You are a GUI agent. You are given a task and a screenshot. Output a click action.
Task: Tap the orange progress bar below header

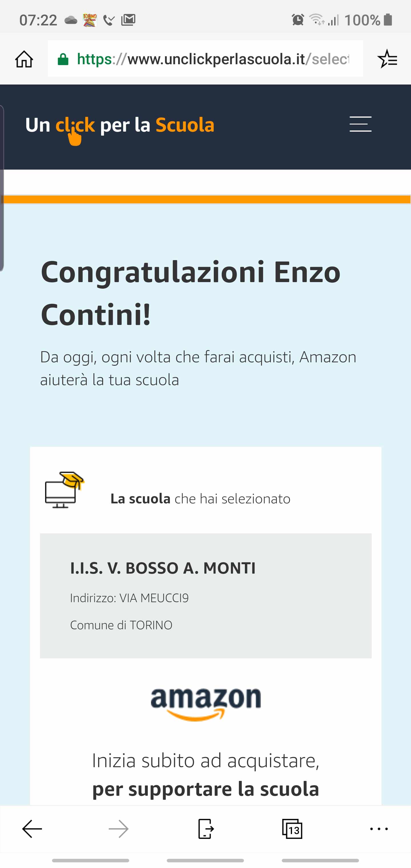[x=205, y=200]
